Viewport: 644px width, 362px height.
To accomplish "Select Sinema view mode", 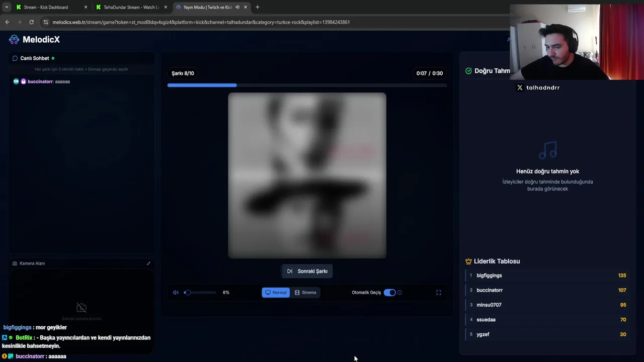I will click(x=305, y=293).
